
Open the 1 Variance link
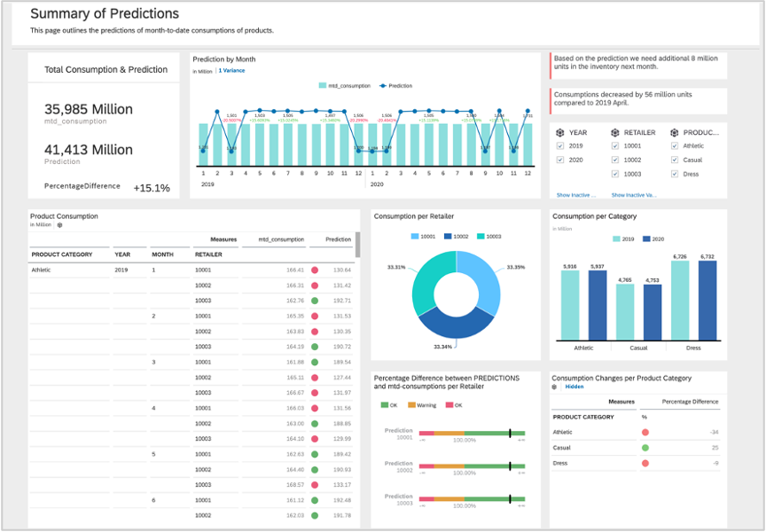(231, 71)
